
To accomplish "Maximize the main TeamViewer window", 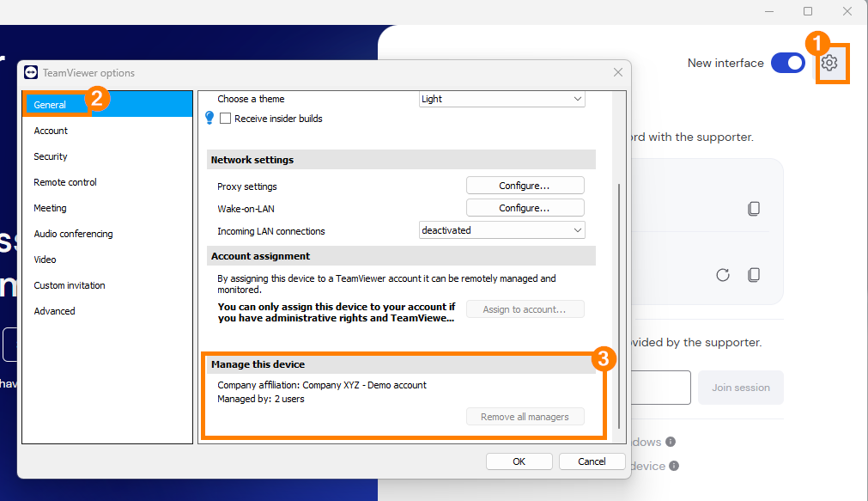I will (808, 11).
